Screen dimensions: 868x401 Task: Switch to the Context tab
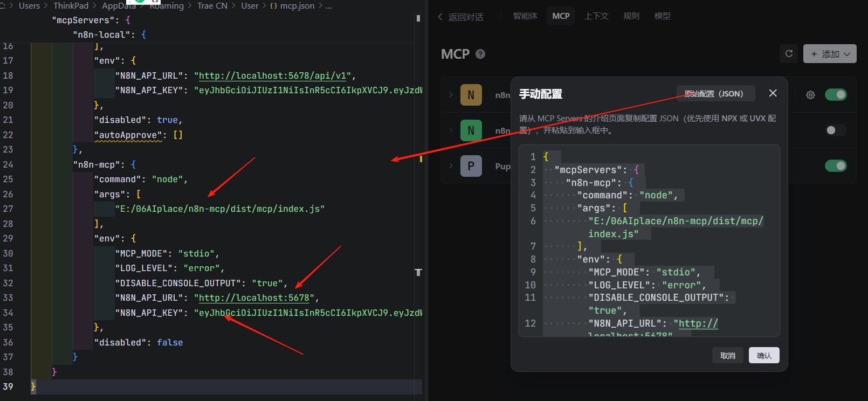point(596,16)
